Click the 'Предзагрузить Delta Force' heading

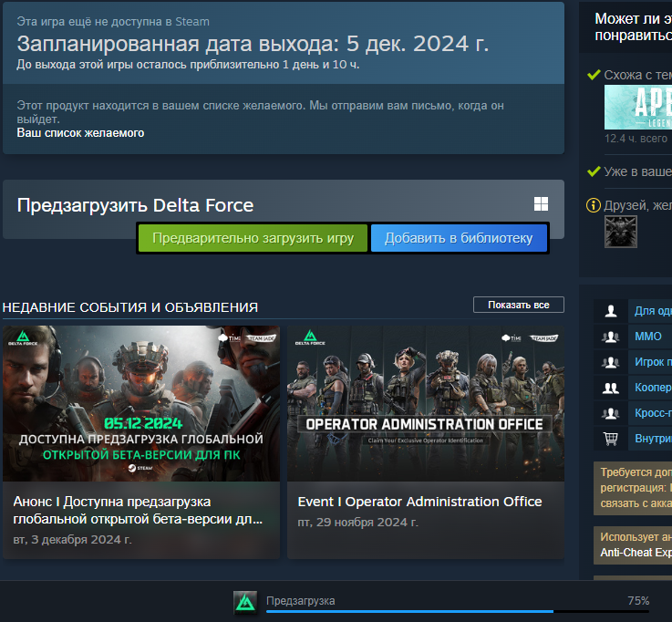(x=136, y=205)
